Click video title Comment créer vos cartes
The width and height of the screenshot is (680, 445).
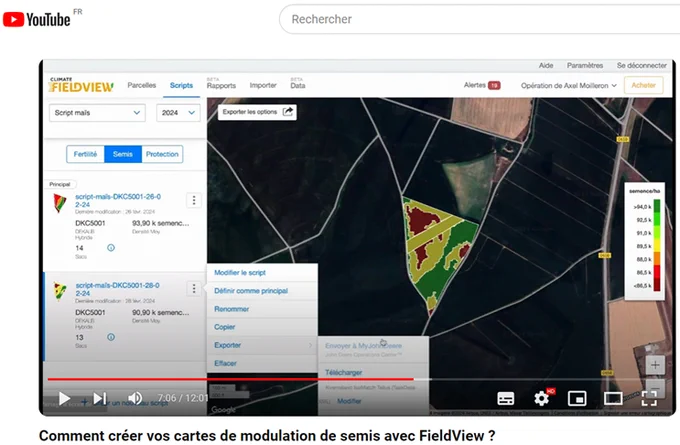click(x=267, y=435)
